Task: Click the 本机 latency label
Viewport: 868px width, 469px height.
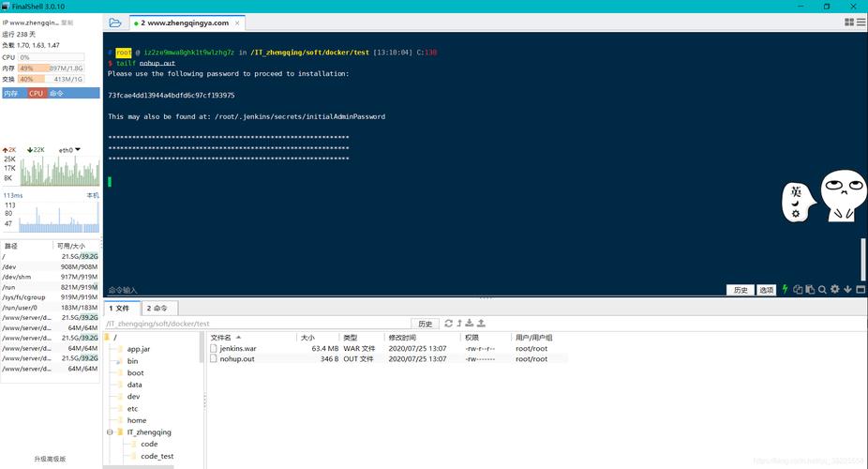Action: [x=93, y=195]
